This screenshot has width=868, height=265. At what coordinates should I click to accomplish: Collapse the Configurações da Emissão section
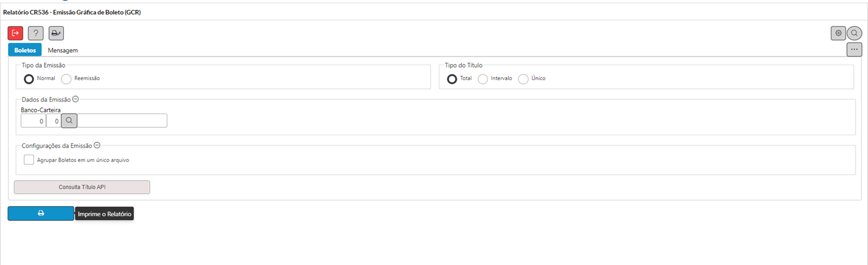coord(97,145)
